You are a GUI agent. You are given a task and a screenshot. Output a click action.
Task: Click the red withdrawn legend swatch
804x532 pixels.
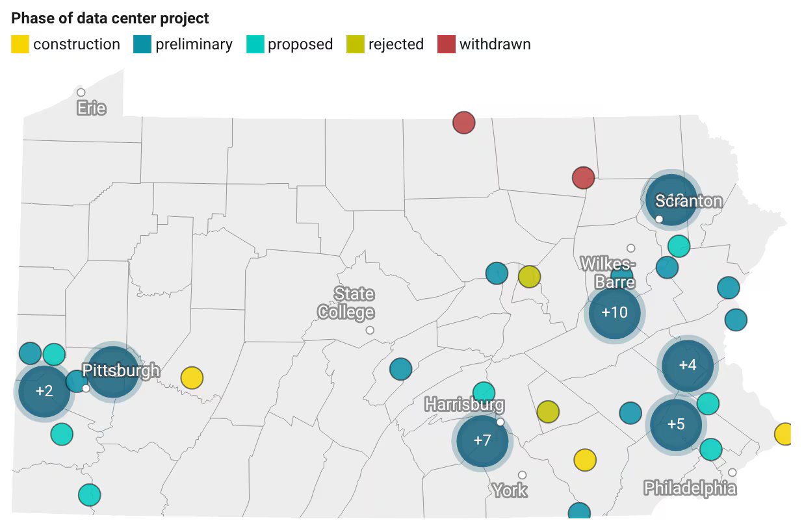coord(446,44)
